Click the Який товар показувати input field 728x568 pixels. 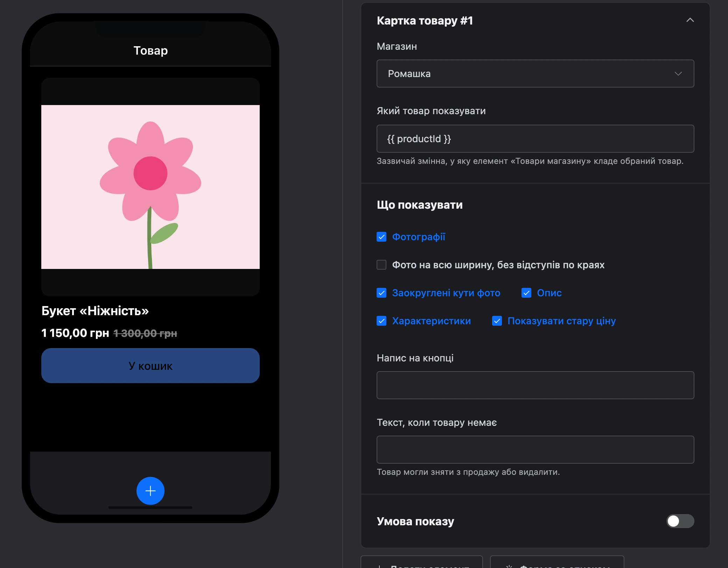pyautogui.click(x=535, y=139)
